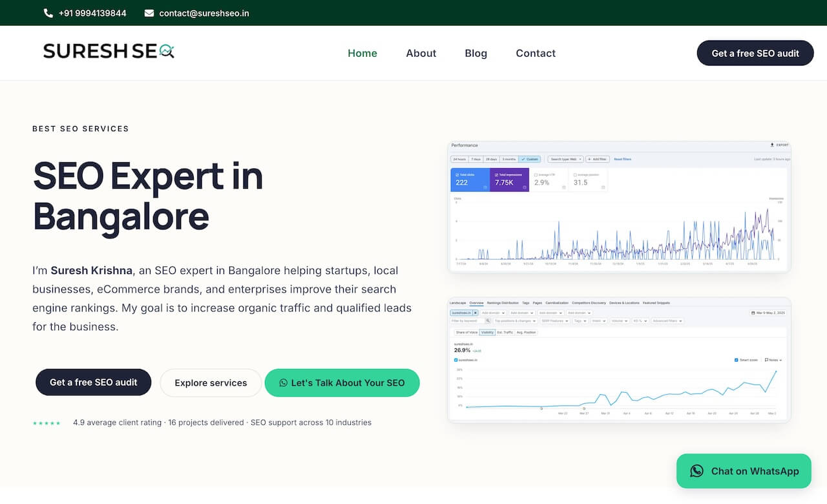Click the hero Get a free SEO audit button
This screenshot has width=827, height=504.
click(x=94, y=383)
